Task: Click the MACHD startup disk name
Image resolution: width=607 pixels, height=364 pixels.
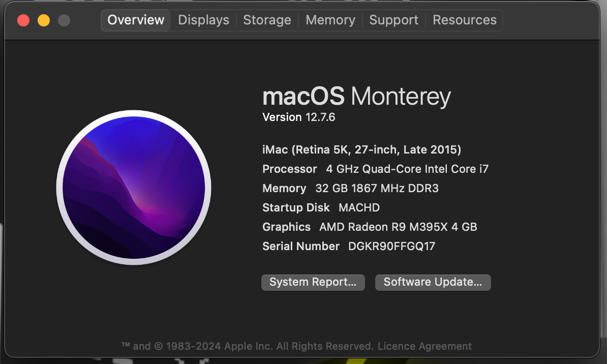Action: tap(359, 208)
